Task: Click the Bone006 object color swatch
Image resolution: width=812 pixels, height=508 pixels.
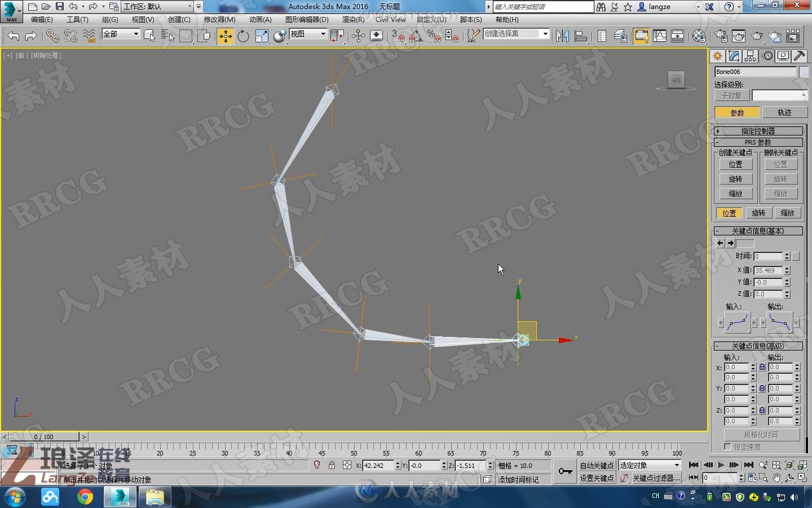Action: point(804,72)
